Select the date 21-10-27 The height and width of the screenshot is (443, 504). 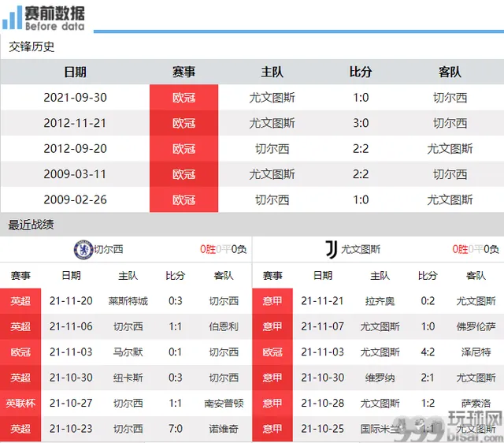click(71, 403)
